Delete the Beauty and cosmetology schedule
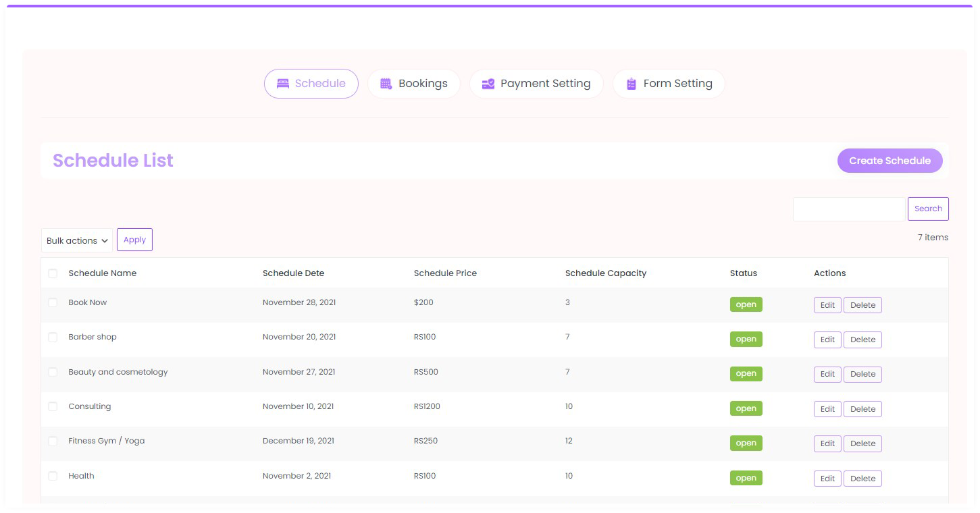The height and width of the screenshot is (513, 980). 862,375
